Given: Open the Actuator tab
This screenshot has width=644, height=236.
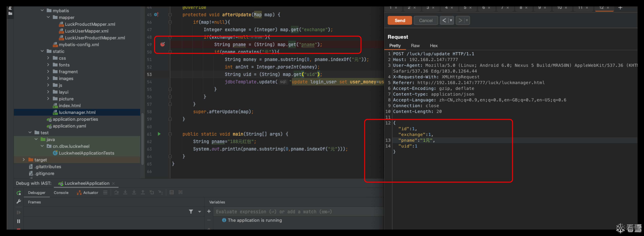Looking at the screenshot, I should [x=88, y=192].
